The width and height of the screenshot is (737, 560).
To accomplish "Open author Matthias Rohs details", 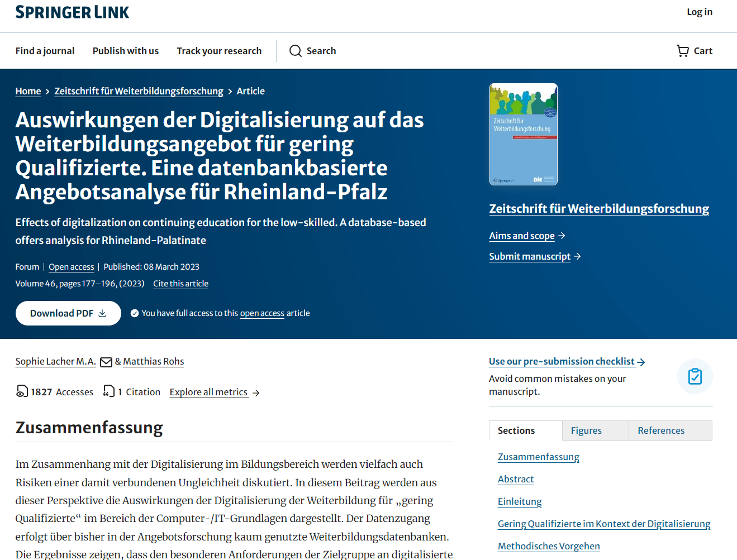I will click(x=153, y=361).
